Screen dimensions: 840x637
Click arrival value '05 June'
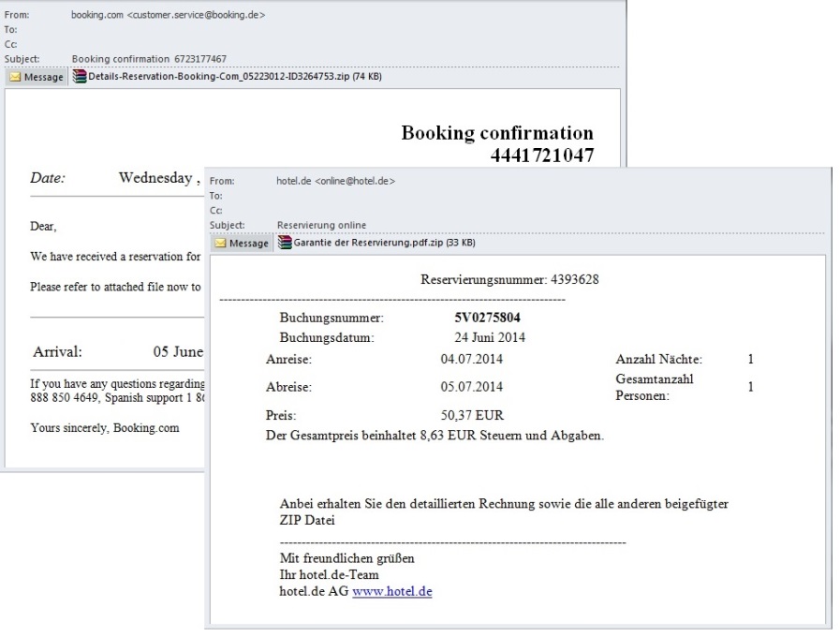click(178, 352)
